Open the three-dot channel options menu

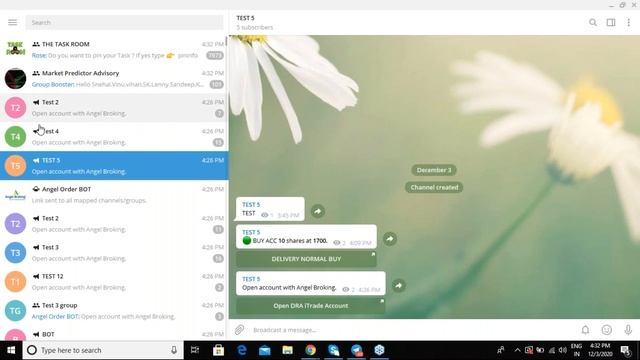[x=629, y=22]
